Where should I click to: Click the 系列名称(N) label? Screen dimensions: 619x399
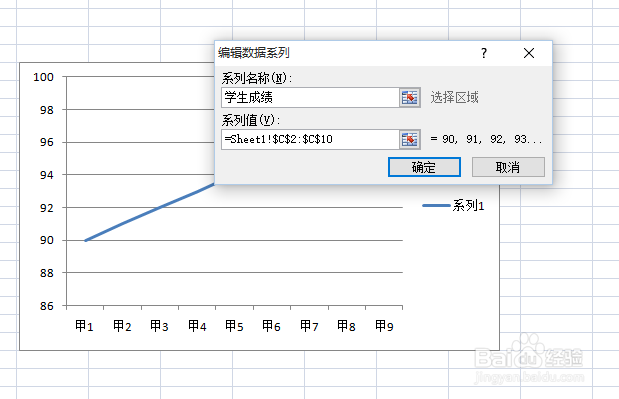(257, 78)
